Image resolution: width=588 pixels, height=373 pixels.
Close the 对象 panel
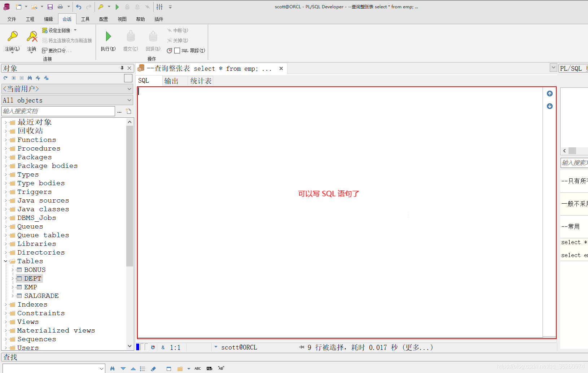pyautogui.click(x=129, y=68)
